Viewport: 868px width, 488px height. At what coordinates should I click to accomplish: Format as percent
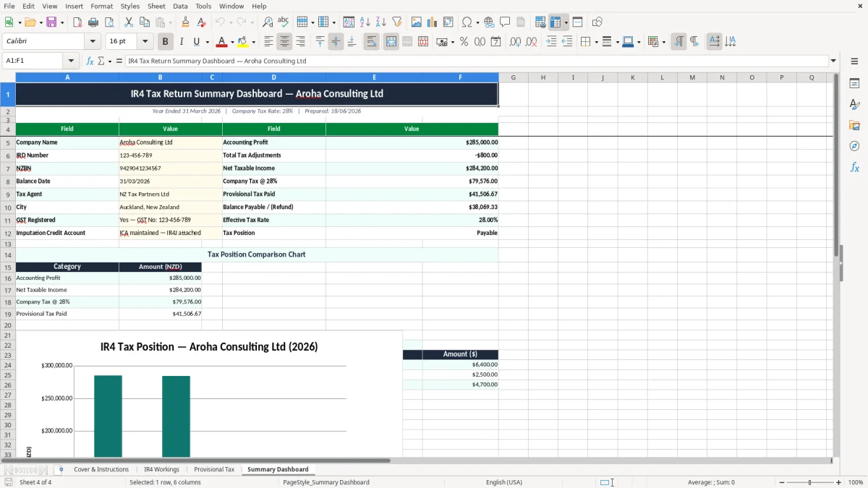click(464, 42)
